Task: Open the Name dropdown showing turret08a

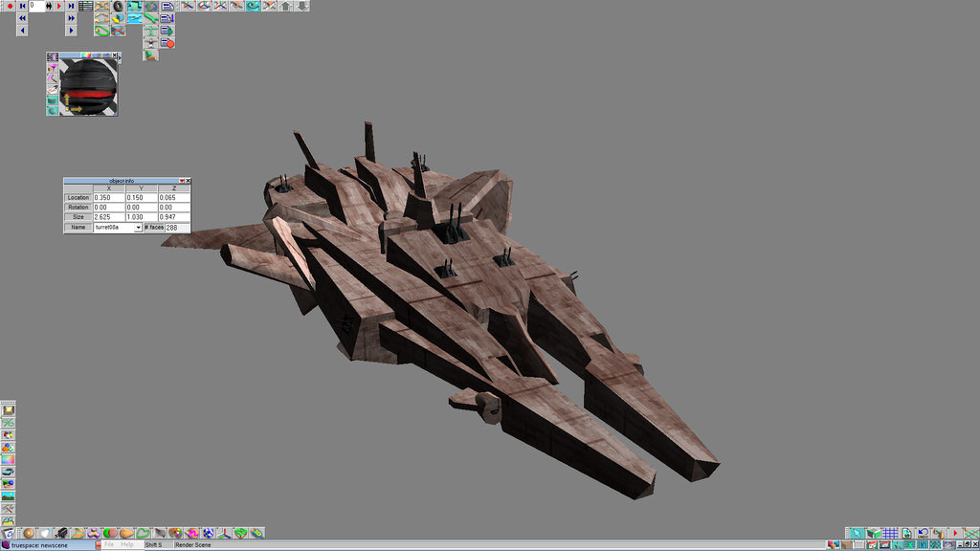Action: (x=139, y=228)
